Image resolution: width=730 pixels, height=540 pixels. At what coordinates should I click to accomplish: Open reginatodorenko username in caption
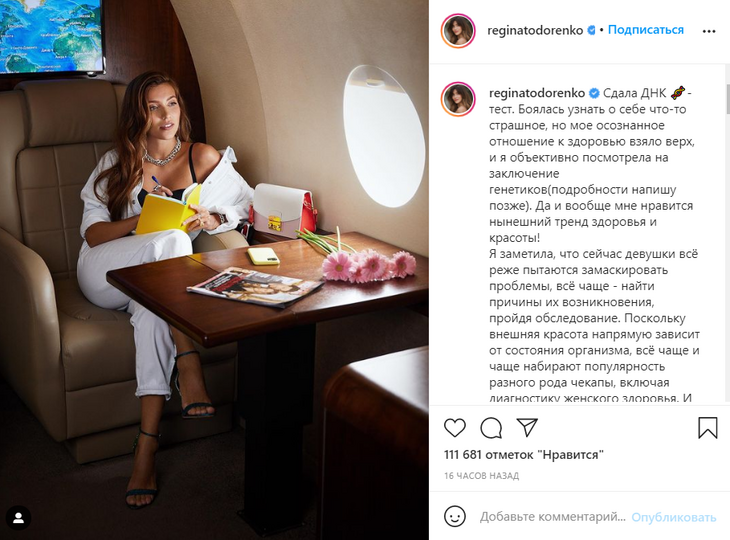537,93
